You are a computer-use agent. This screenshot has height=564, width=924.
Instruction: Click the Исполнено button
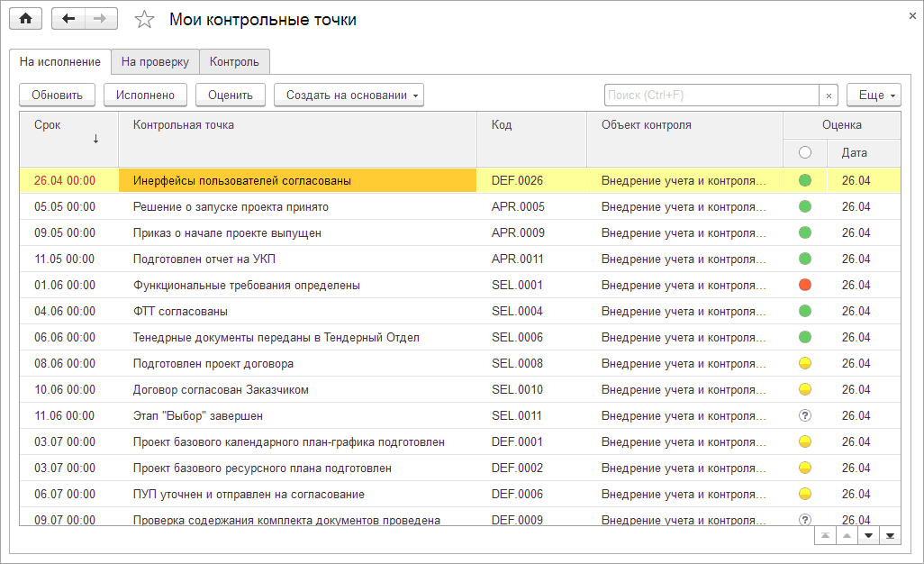coord(145,95)
